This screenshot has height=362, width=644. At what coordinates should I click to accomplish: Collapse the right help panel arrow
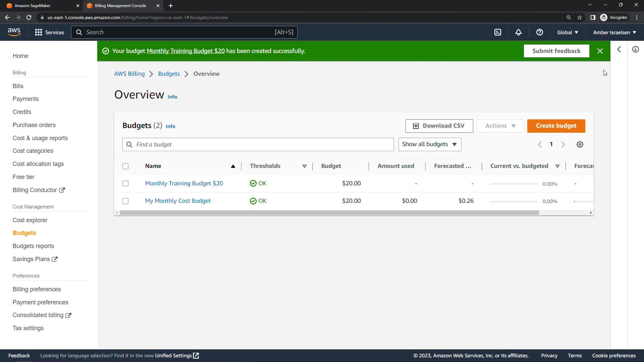pyautogui.click(x=619, y=49)
